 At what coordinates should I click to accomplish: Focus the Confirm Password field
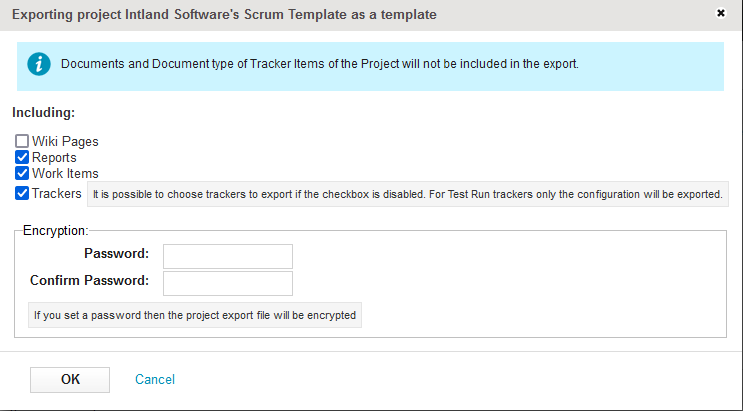click(x=228, y=283)
